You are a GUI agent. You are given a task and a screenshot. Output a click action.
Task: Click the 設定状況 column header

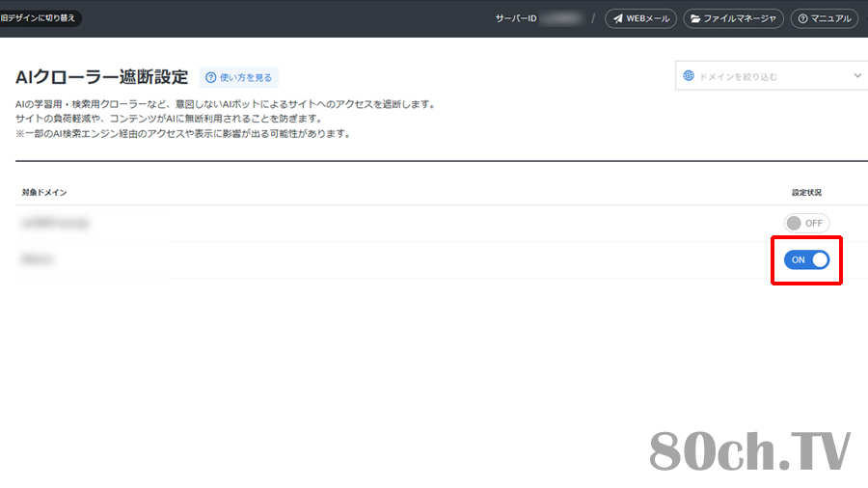pyautogui.click(x=806, y=193)
